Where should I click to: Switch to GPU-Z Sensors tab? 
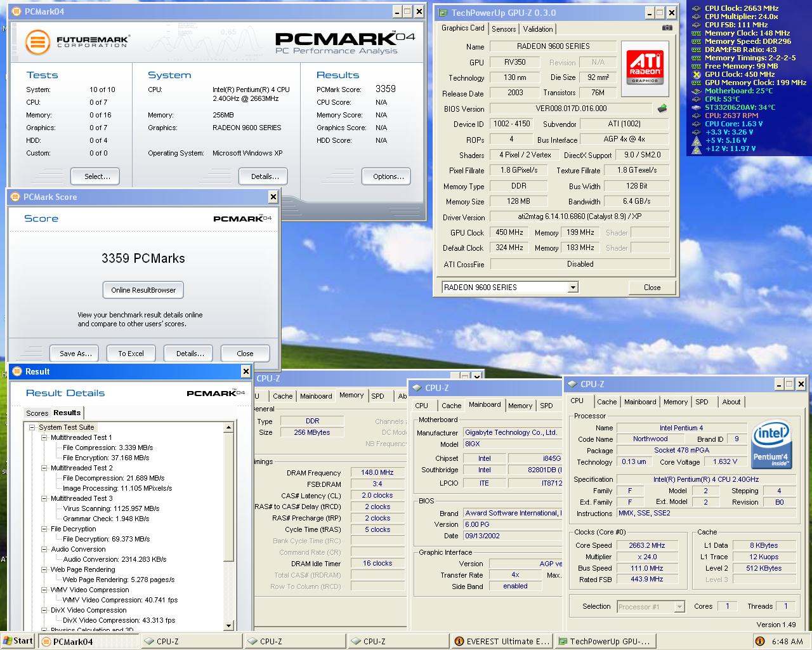tap(504, 29)
